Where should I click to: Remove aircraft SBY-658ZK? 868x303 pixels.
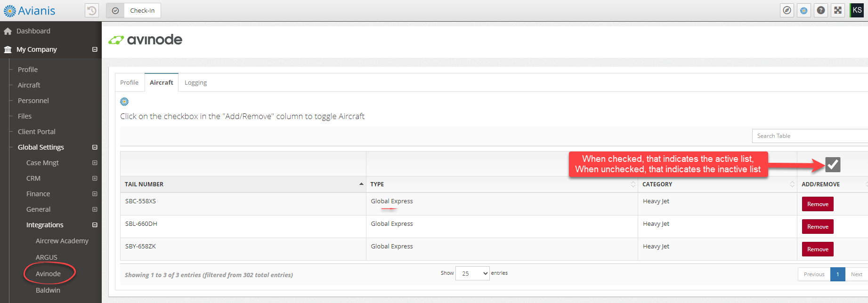[818, 249]
